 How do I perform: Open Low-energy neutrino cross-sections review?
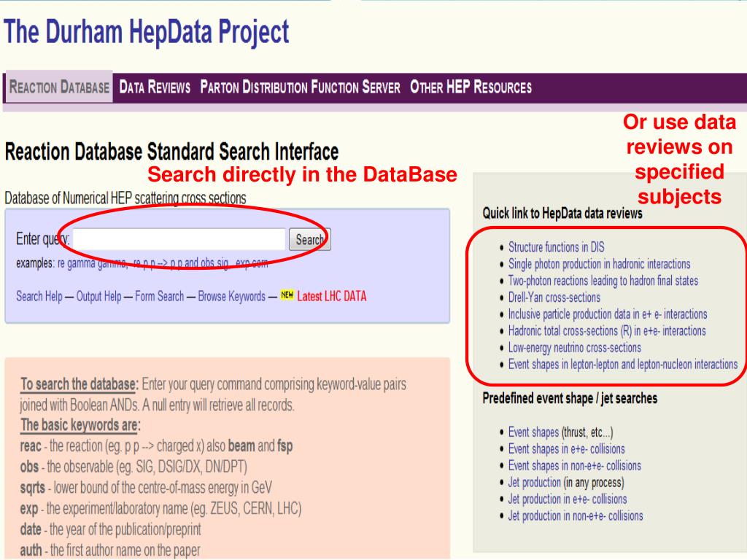pos(575,348)
